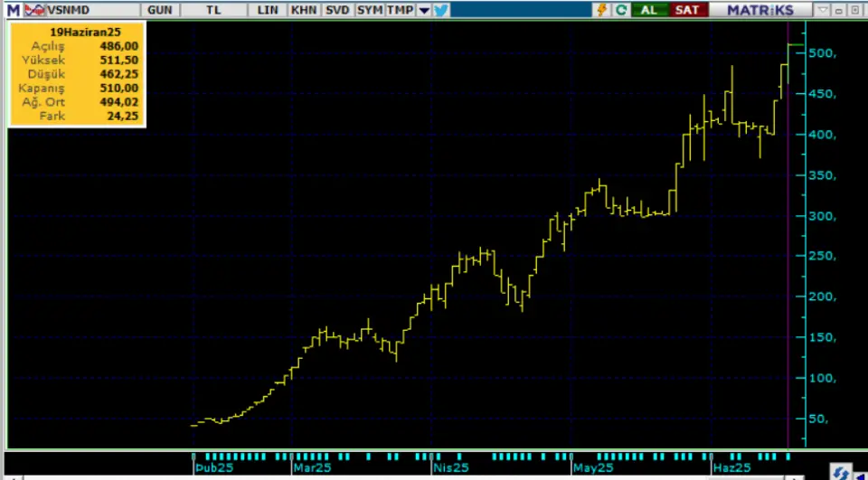
Task: Click the green refresh C icon
Action: pos(621,10)
